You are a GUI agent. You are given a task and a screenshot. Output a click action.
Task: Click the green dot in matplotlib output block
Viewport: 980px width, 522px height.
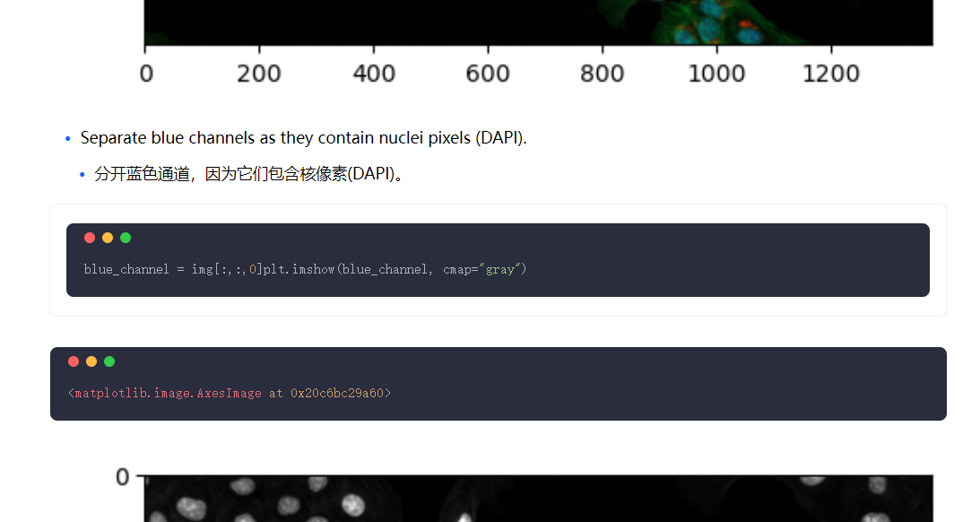(x=109, y=361)
